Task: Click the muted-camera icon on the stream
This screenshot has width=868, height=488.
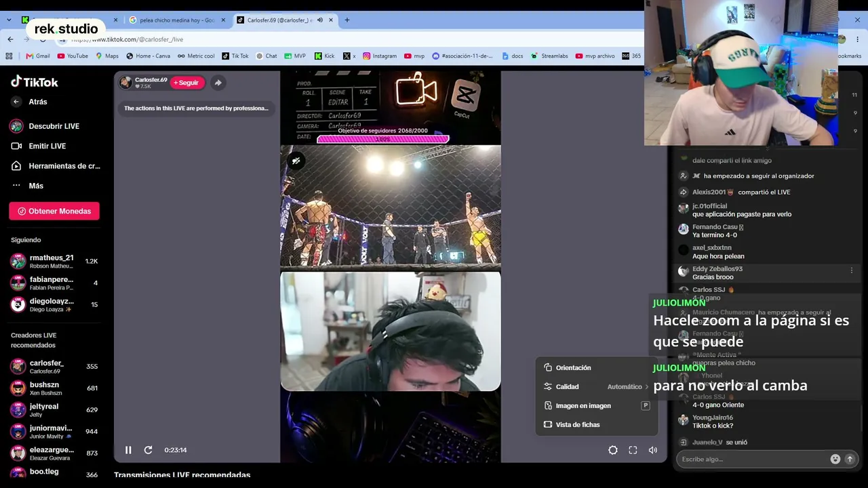Action: [296, 161]
